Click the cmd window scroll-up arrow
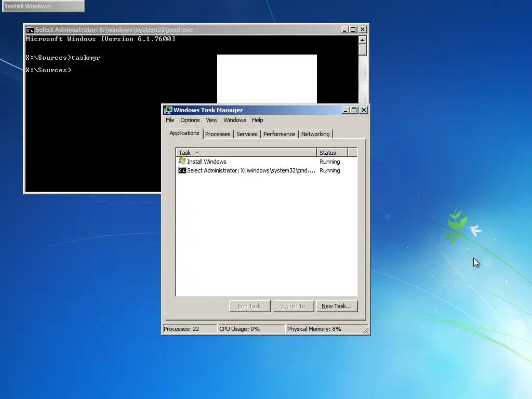Viewport: 532px width, 399px height. point(362,39)
